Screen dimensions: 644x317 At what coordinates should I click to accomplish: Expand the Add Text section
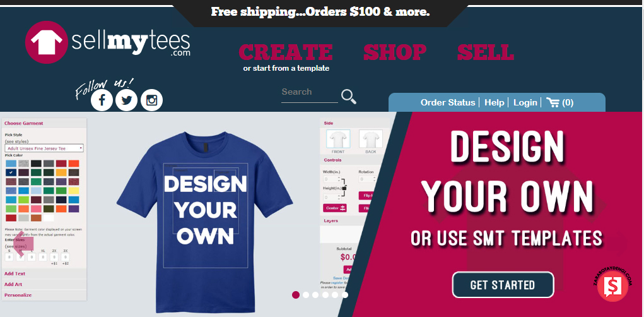pyautogui.click(x=15, y=273)
